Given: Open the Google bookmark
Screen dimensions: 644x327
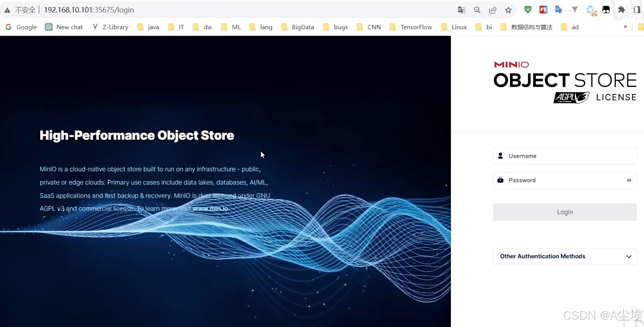Looking at the screenshot, I should pos(21,27).
